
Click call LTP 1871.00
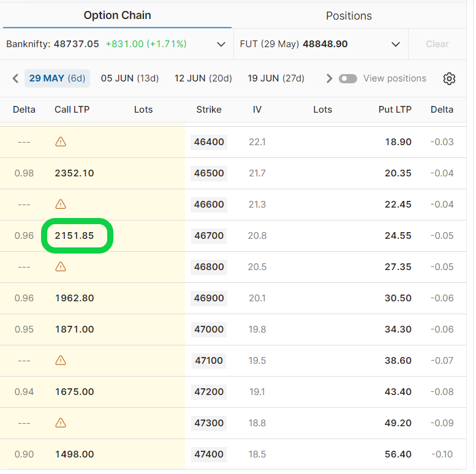(x=74, y=329)
